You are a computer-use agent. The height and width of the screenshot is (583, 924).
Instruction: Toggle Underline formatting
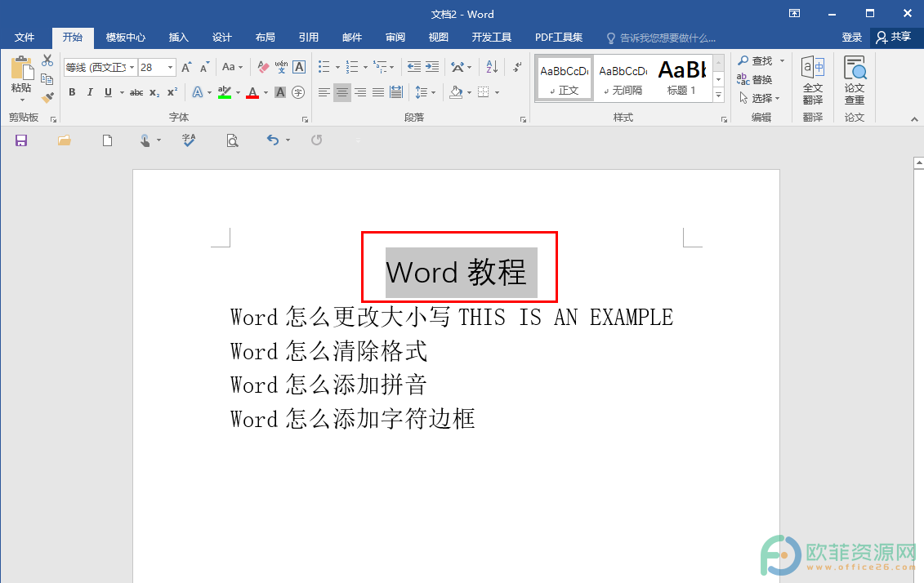108,92
